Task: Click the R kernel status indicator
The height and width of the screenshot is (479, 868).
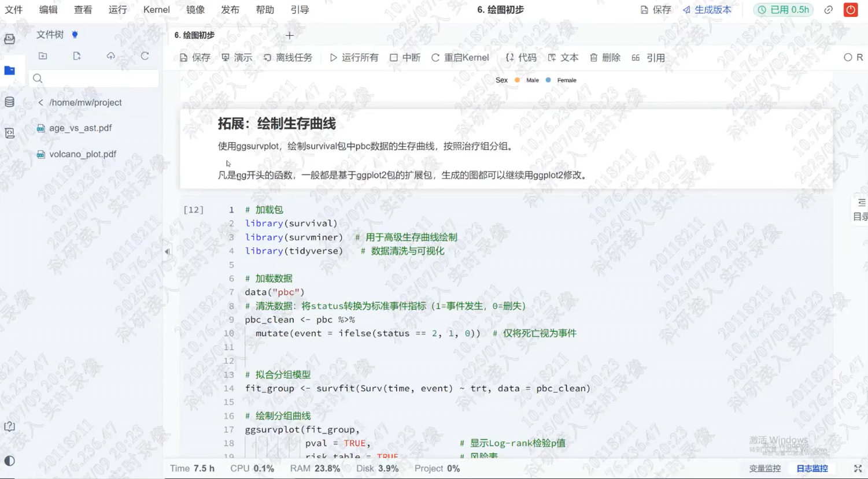Action: pyautogui.click(x=854, y=57)
